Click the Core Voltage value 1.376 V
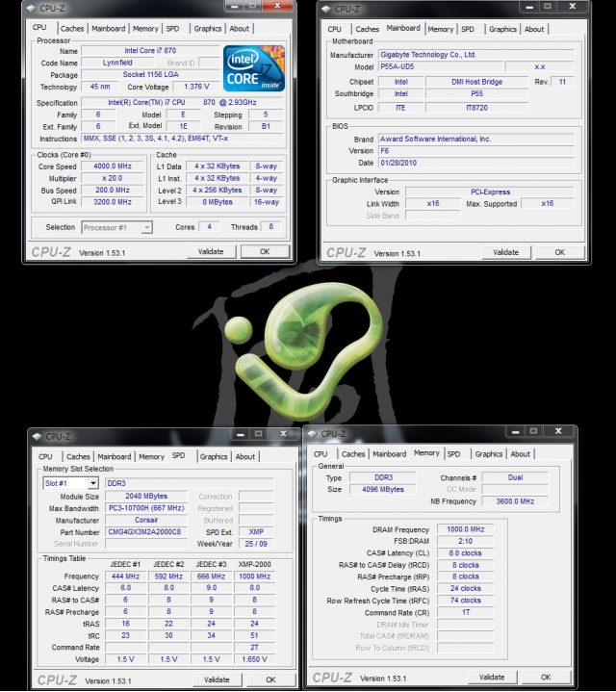The height and width of the screenshot is (692, 616). pyautogui.click(x=196, y=87)
